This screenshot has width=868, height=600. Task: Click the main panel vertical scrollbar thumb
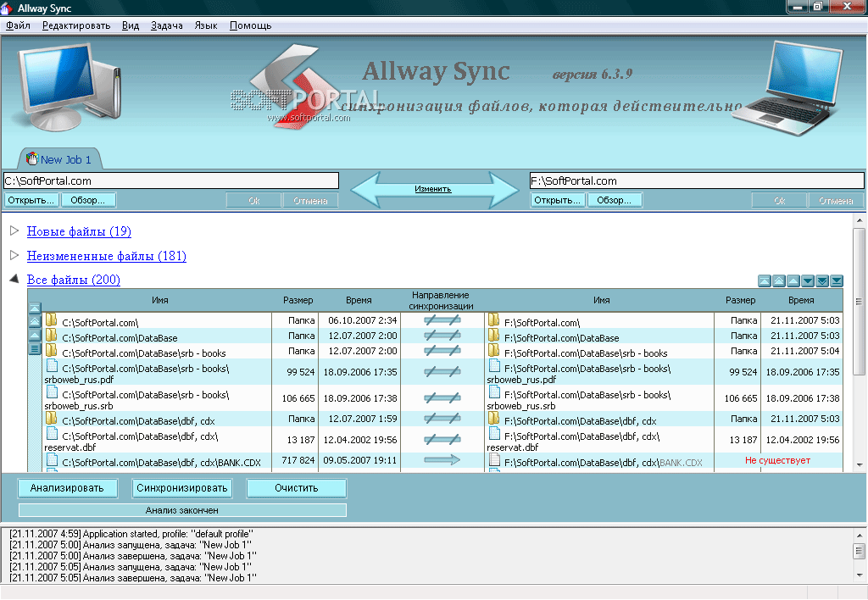coord(860,302)
